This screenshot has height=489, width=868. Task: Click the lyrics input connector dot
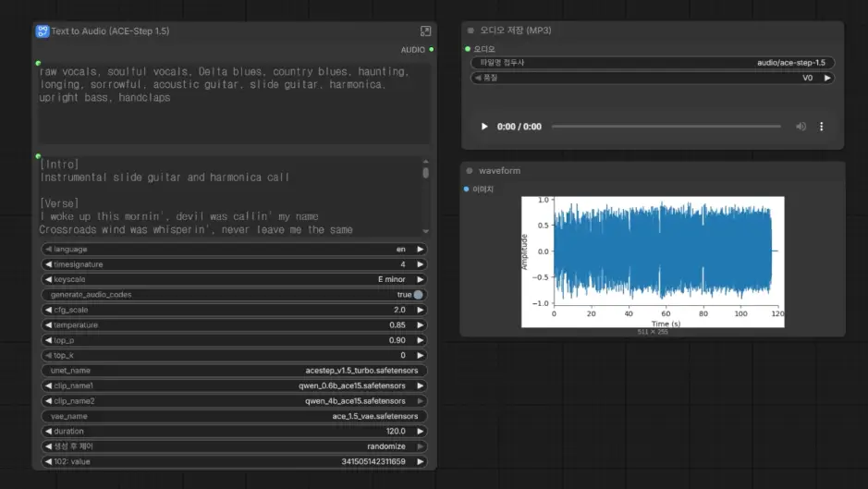click(38, 156)
